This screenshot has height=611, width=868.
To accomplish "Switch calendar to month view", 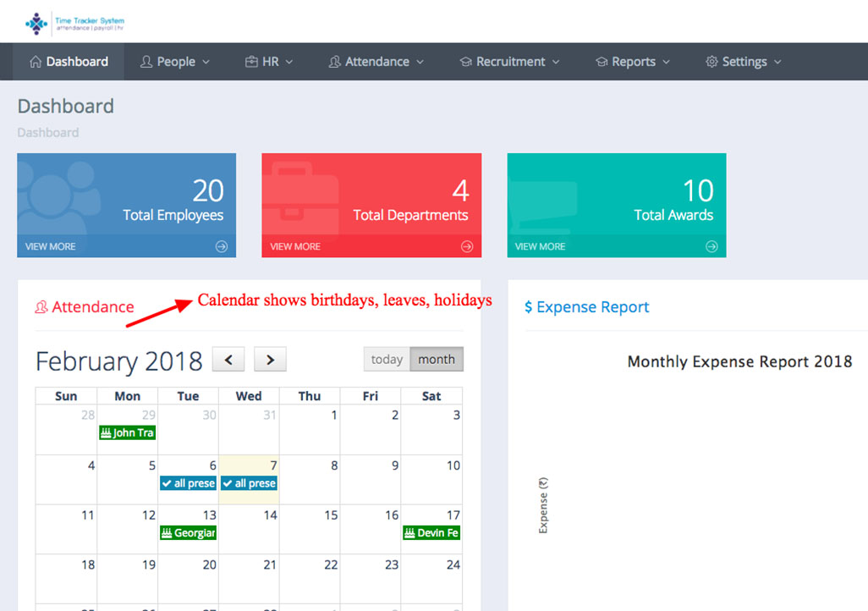I will pos(437,360).
